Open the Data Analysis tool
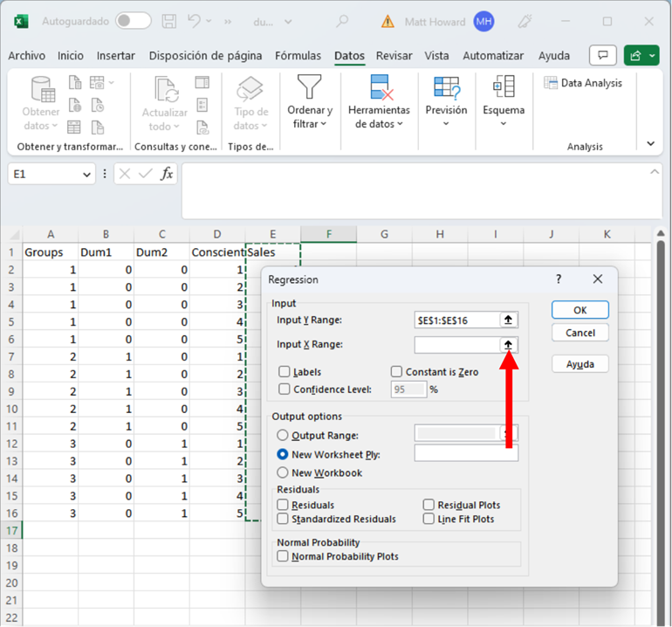Viewport: 672px width, 627px height. 583,83
